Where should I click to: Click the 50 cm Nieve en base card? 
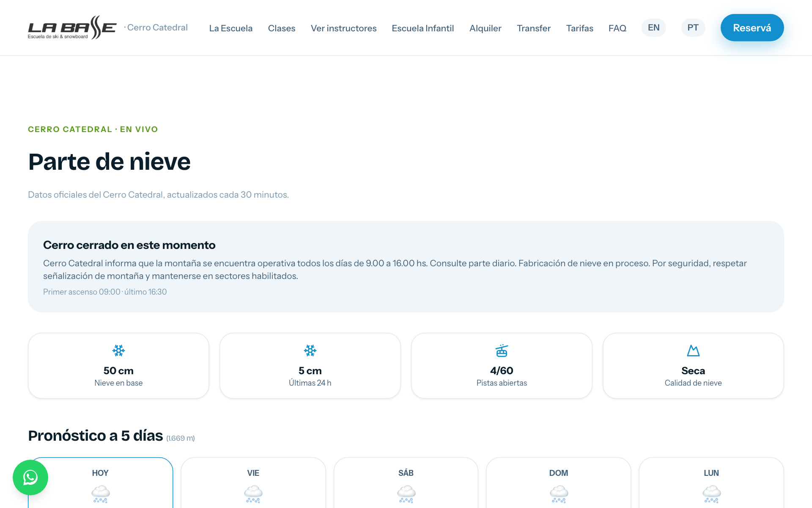pyautogui.click(x=118, y=366)
